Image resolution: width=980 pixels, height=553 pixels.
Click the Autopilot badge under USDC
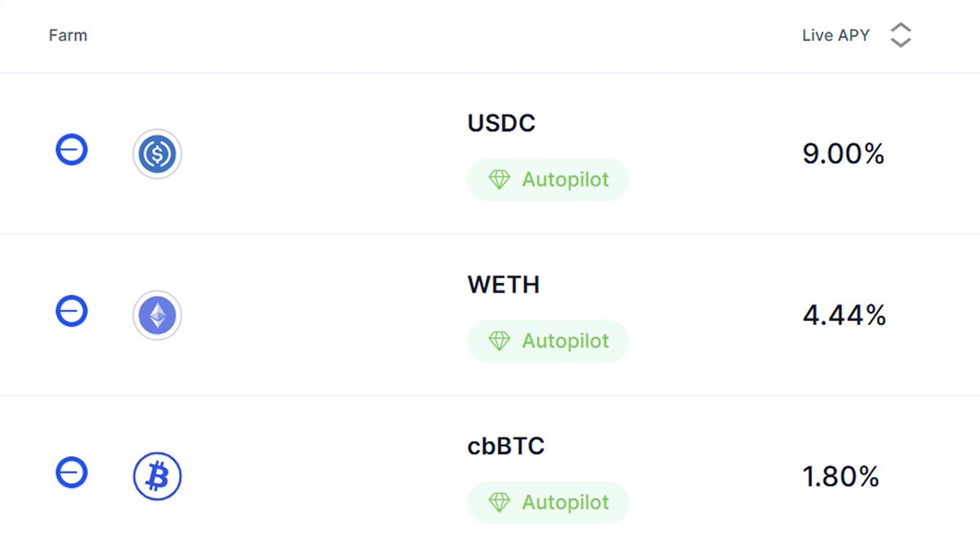(x=548, y=180)
